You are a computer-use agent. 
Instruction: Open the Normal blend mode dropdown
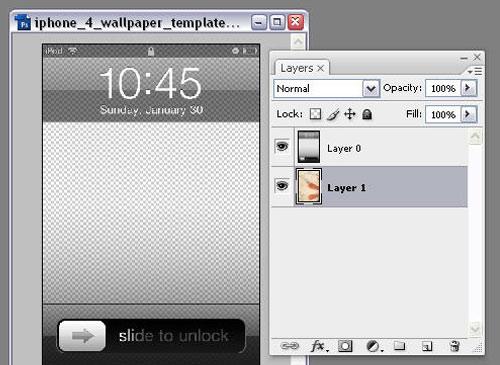pyautogui.click(x=326, y=89)
